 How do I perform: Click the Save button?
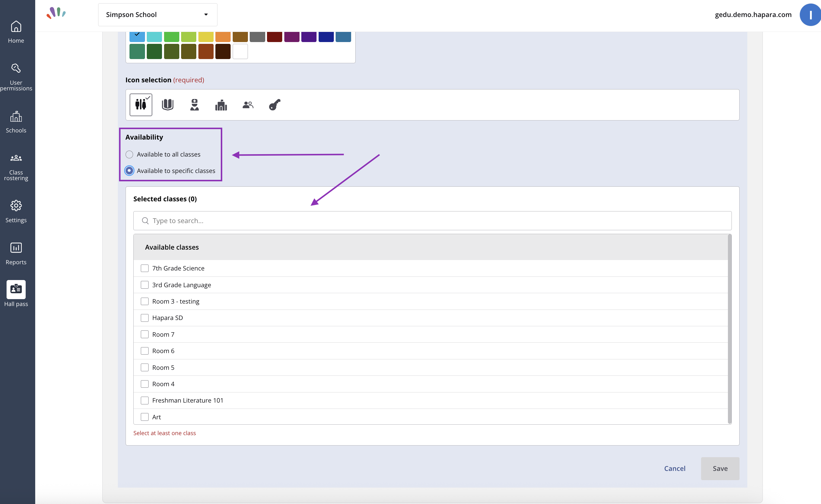pyautogui.click(x=720, y=468)
